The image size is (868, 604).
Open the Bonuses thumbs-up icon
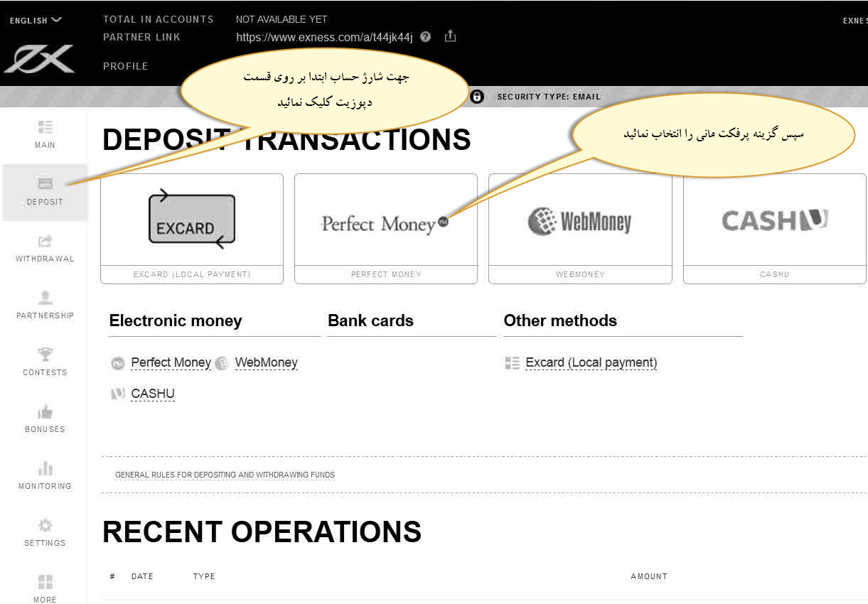point(45,411)
